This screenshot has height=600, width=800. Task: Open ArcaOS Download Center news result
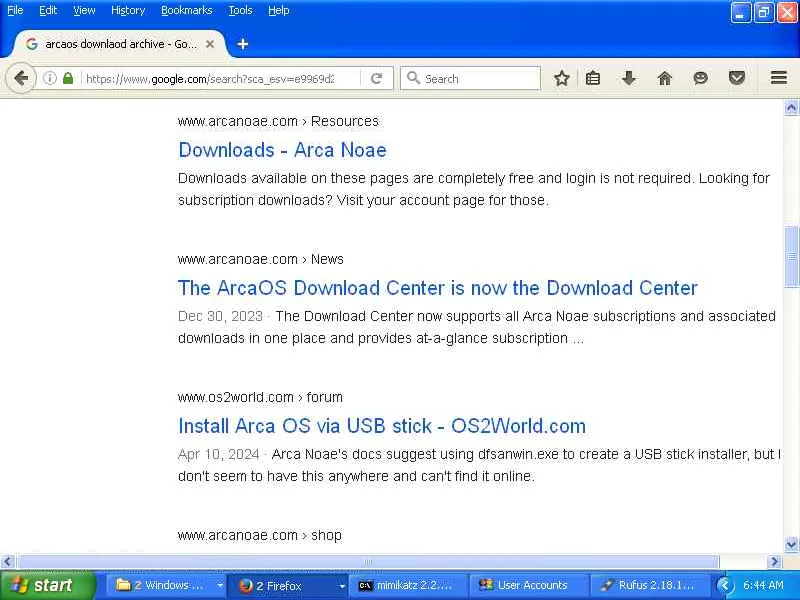tap(437, 288)
